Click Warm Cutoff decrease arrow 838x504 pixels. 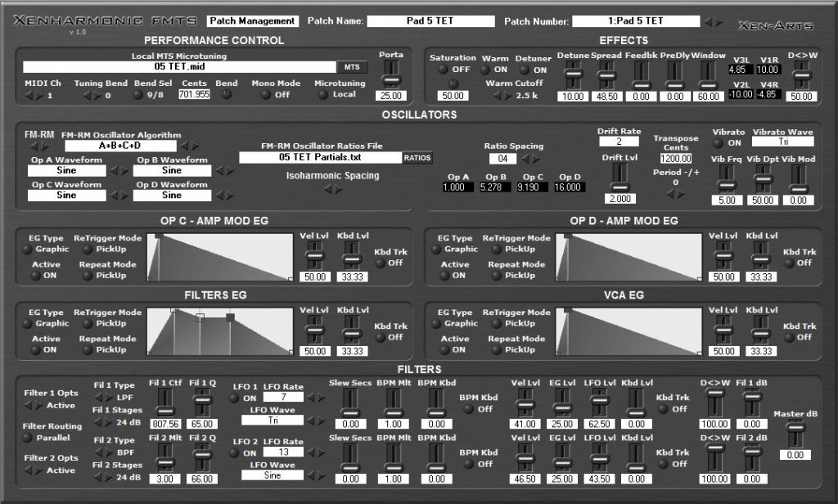point(497,96)
